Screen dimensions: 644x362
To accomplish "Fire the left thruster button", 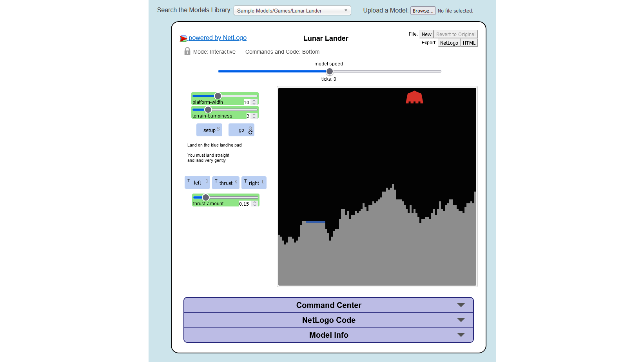I will click(x=197, y=183).
